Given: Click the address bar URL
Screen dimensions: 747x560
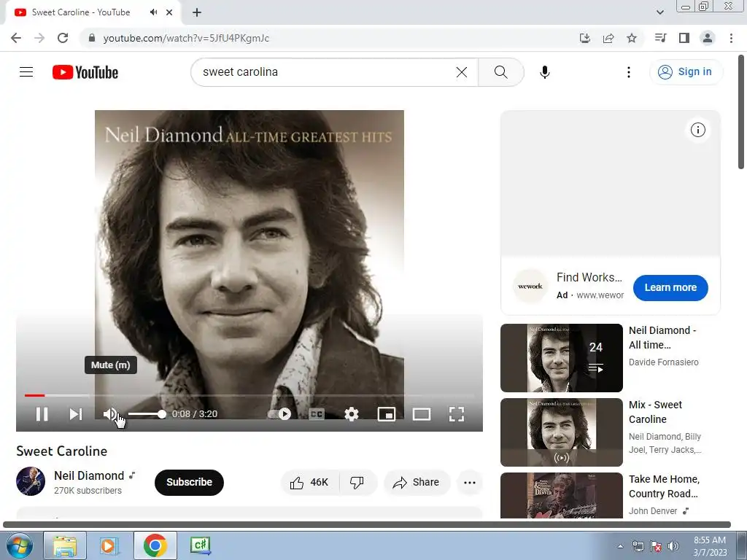Looking at the screenshot, I should (x=186, y=38).
